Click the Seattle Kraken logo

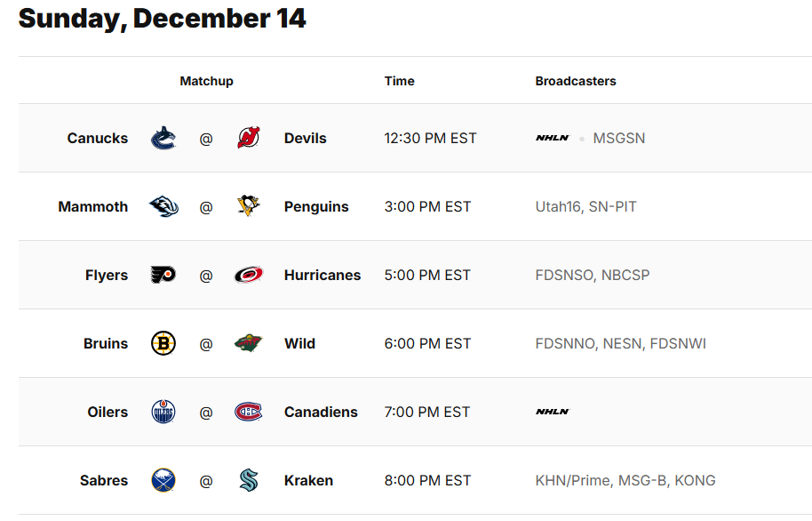coord(249,480)
